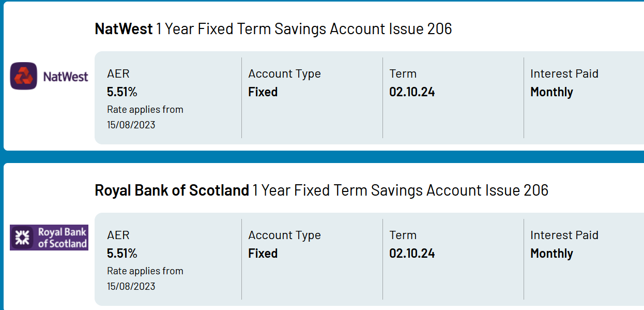Screen dimensions: 644x310
Task: Click Royal Bank of Scotland Term 02.10.24
Action: pyautogui.click(x=412, y=254)
